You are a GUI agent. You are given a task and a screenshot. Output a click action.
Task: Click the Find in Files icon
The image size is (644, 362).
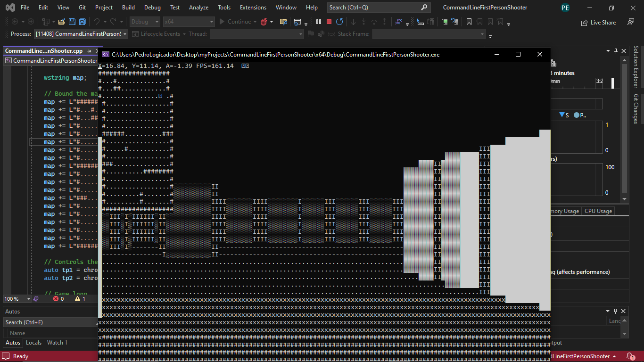click(x=283, y=22)
